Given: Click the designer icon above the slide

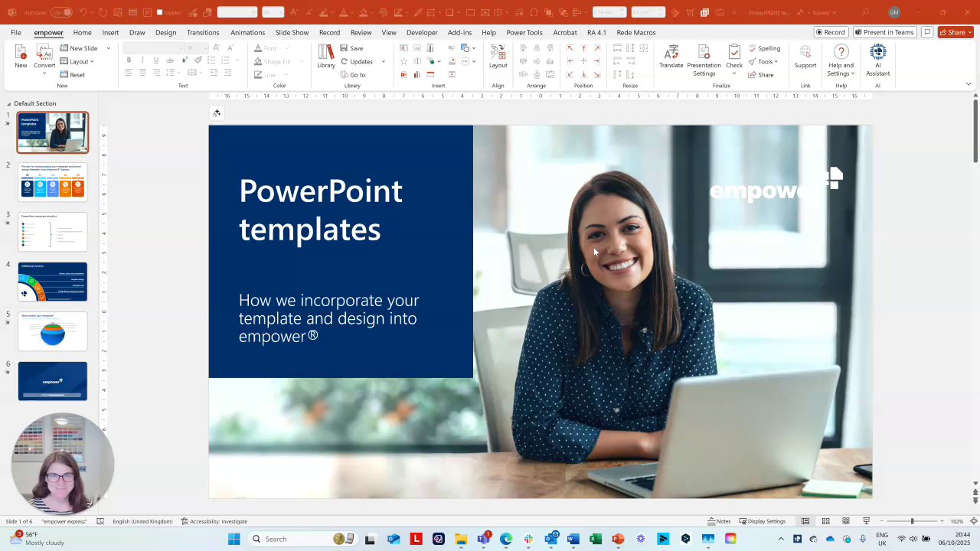Looking at the screenshot, I should click(x=217, y=113).
